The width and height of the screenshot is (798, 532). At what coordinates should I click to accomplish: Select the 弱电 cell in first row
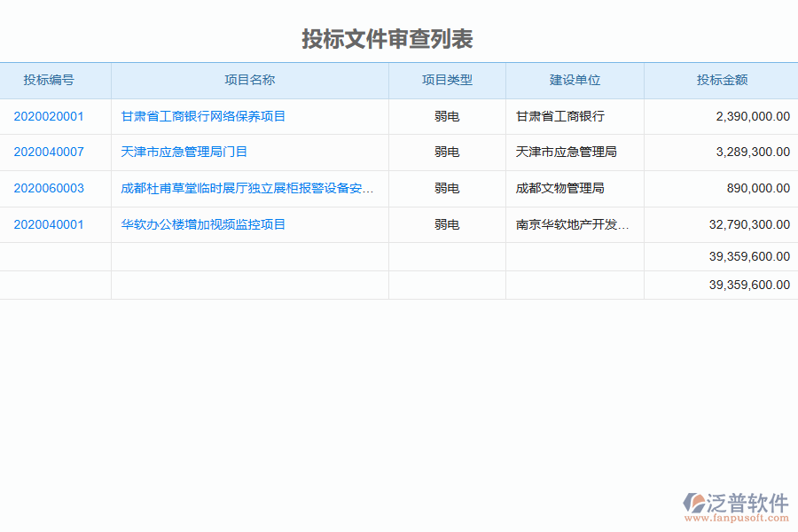coord(447,116)
